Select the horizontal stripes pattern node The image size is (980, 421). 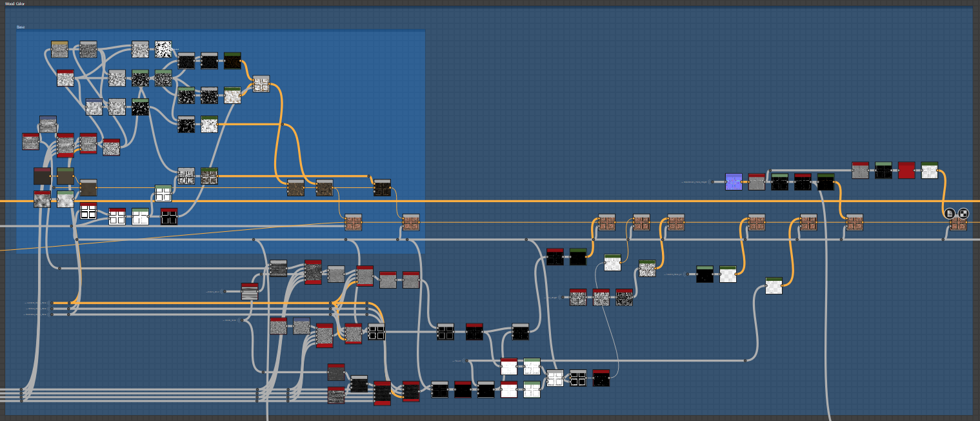click(250, 292)
